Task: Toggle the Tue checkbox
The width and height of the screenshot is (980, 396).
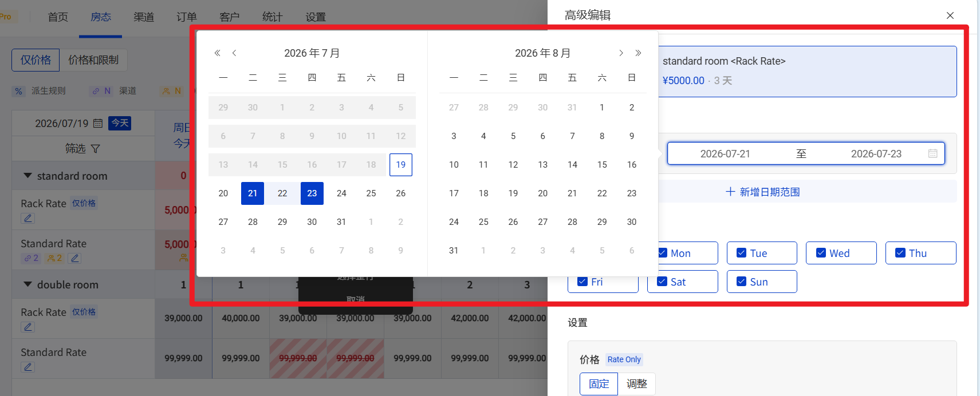Action: pos(741,253)
